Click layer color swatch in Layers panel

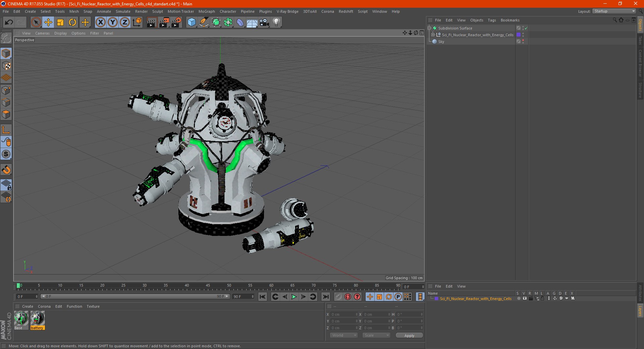point(436,299)
